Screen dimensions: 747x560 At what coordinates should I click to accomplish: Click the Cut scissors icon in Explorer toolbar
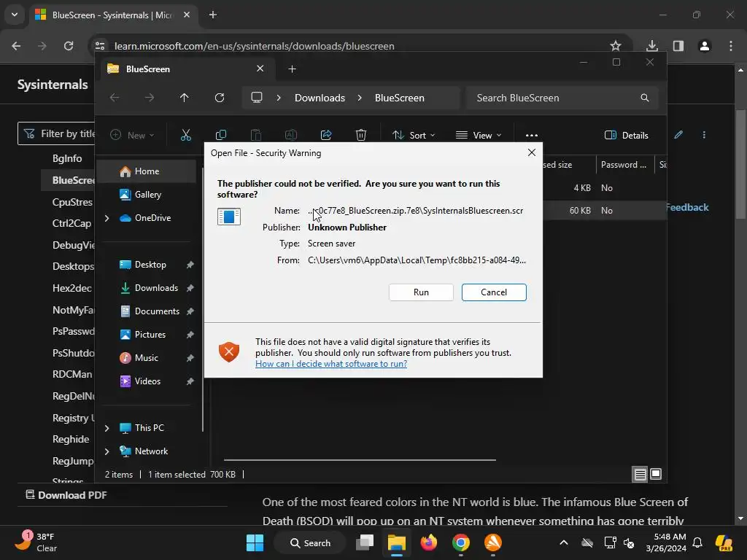(x=186, y=135)
